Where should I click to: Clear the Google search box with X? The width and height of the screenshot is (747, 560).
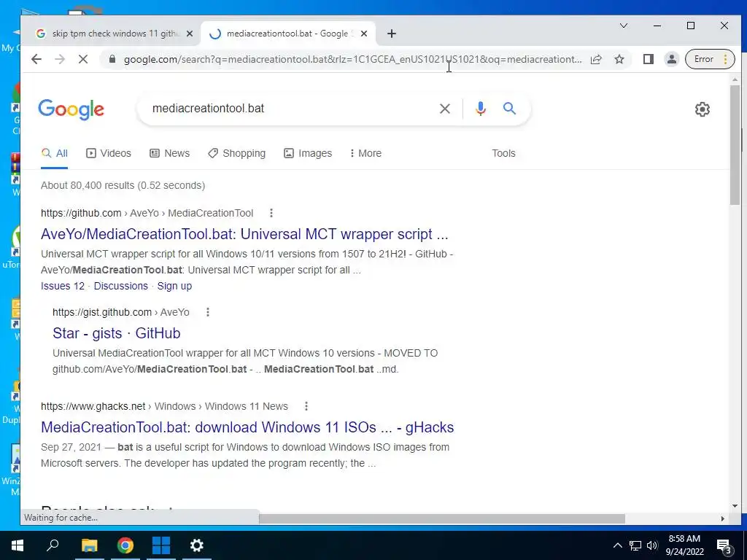coord(444,109)
